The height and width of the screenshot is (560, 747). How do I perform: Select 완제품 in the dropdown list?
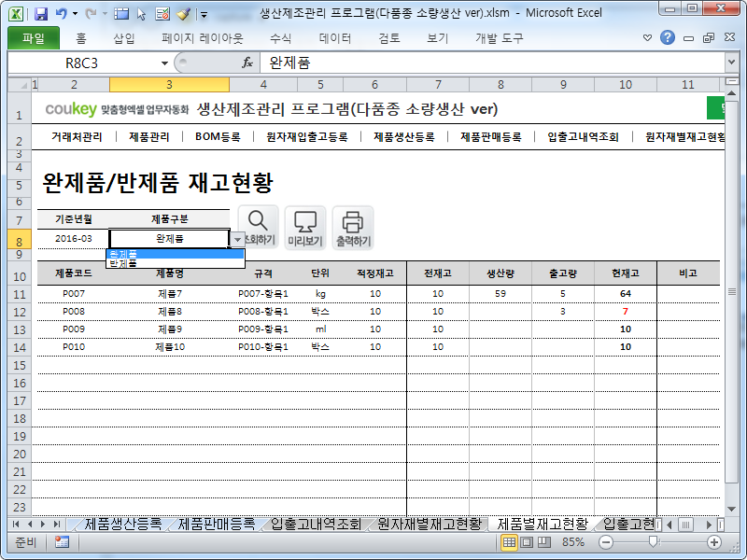(x=176, y=254)
